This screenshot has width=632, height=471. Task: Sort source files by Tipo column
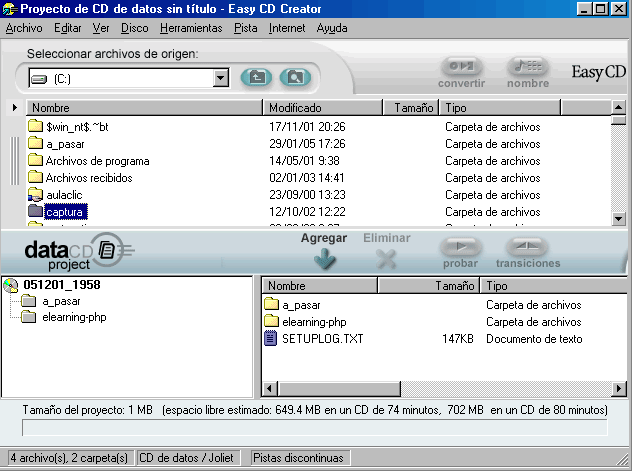click(x=500, y=108)
